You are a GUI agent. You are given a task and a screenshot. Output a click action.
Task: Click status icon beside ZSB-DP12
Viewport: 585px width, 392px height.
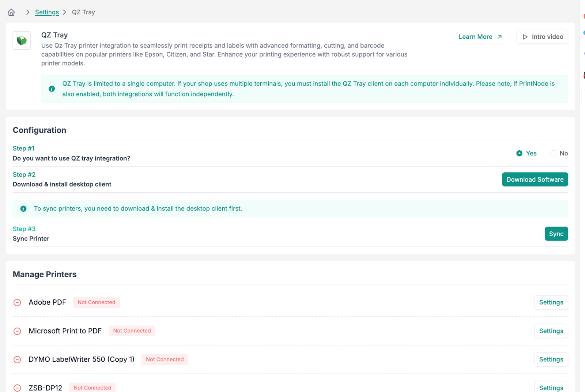(x=17, y=388)
